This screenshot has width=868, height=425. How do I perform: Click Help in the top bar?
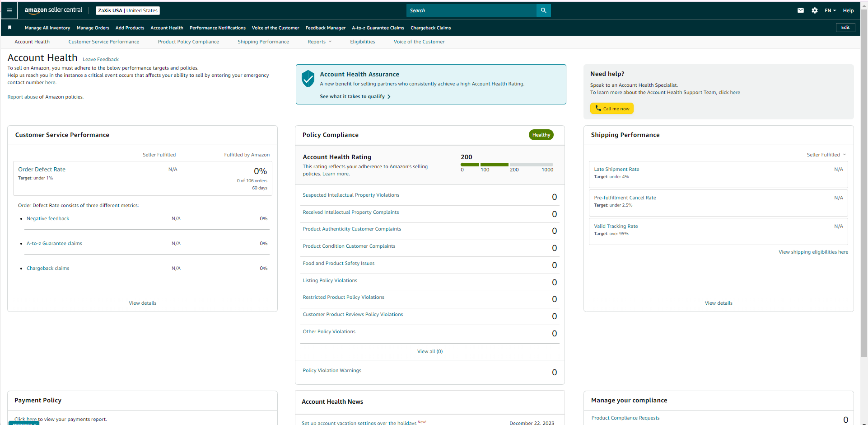tap(848, 10)
